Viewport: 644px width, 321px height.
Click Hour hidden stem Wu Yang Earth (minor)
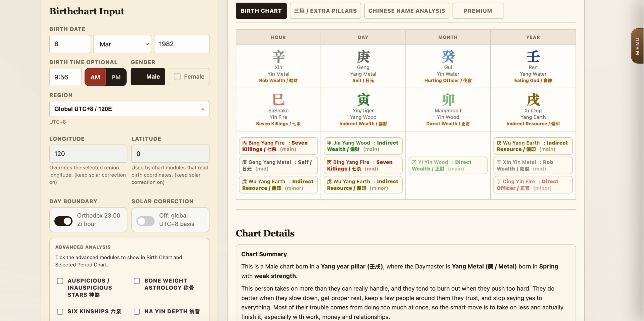(278, 185)
